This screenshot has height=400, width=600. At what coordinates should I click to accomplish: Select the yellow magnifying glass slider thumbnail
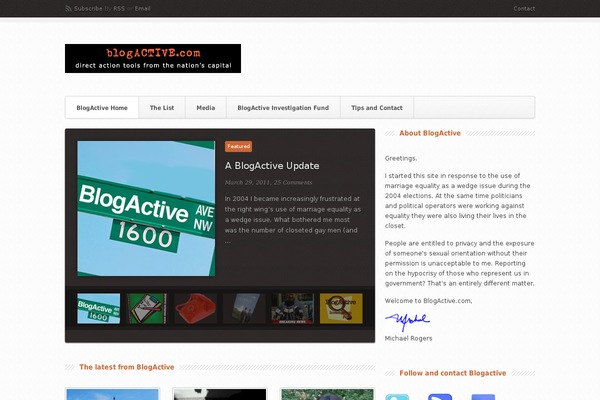341,309
